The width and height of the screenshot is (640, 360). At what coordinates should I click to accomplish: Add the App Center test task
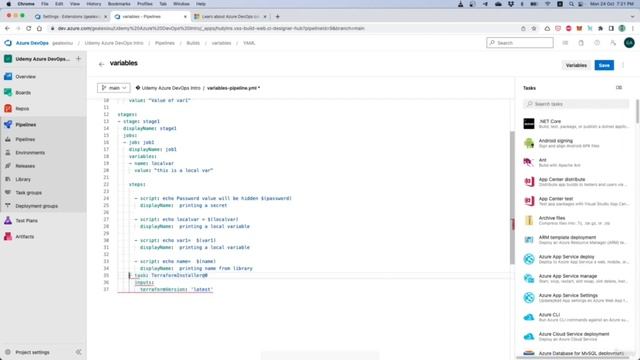coord(575,201)
